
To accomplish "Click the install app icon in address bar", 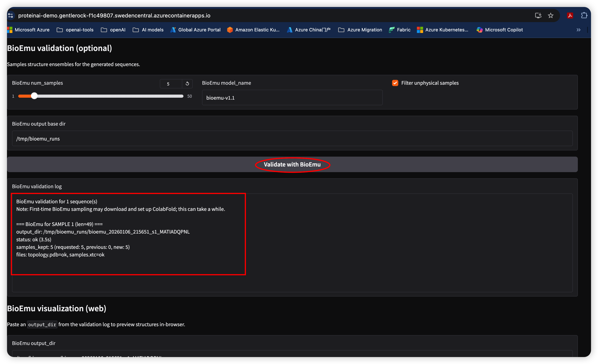I will (538, 16).
